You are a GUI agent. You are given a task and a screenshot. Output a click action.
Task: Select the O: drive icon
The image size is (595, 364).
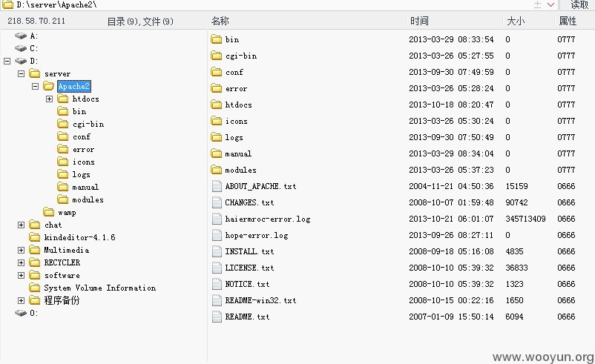21,313
